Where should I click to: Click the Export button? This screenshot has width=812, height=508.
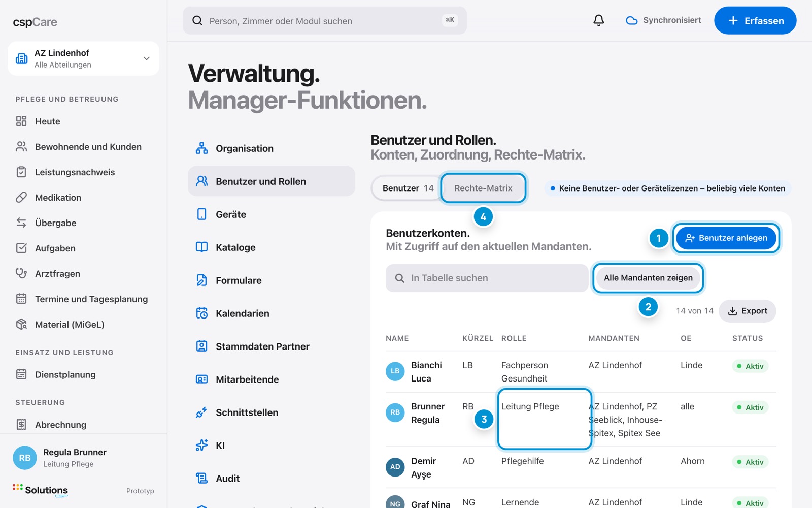point(748,311)
